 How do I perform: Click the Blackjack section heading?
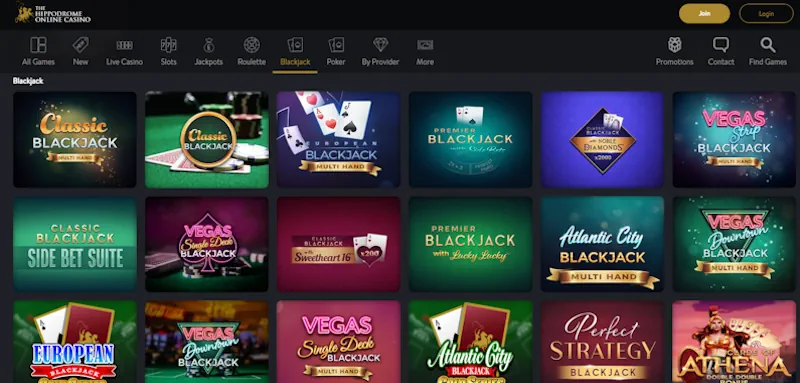click(x=28, y=81)
